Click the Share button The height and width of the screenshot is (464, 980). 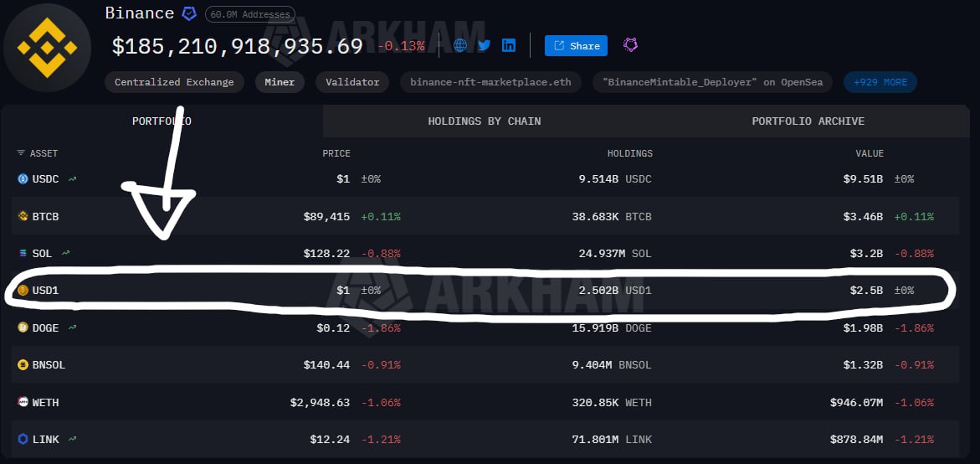point(576,46)
